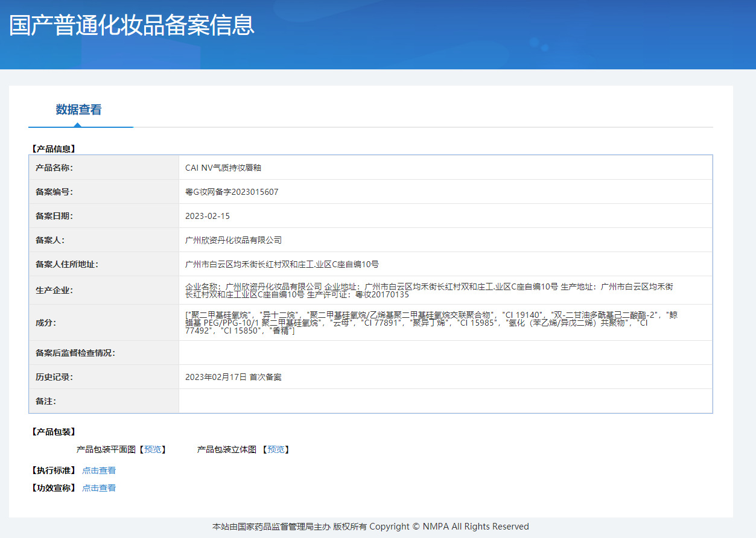Preview the 产品包装立体图 image

(276, 449)
